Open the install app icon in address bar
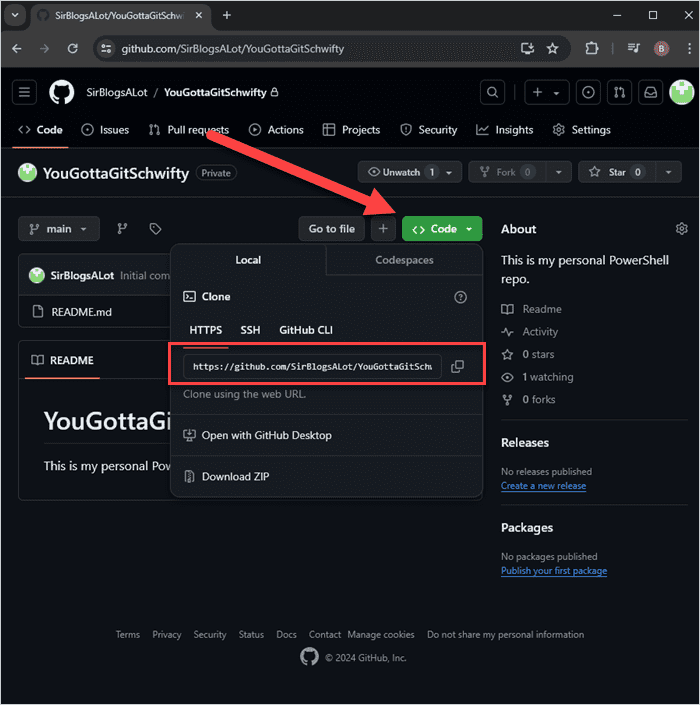 (527, 49)
